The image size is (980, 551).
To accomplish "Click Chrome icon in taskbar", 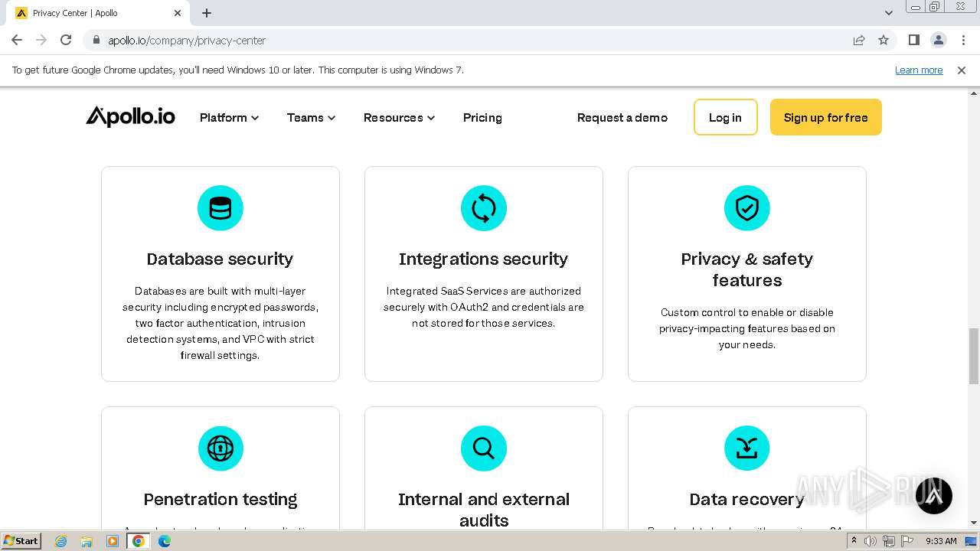I will 139,541.
